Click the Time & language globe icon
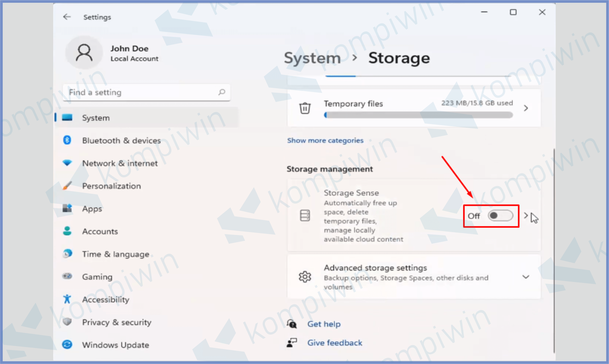Screen dimensions: 609x364 coord(67,254)
